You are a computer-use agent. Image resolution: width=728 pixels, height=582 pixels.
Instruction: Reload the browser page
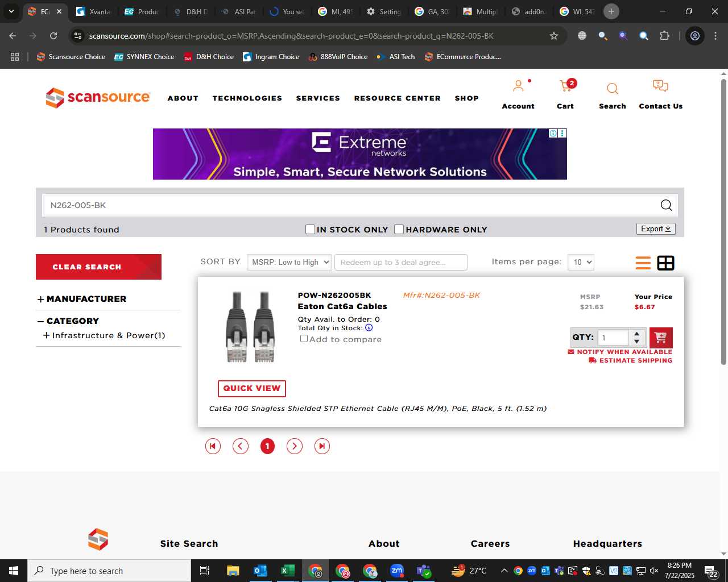[x=53, y=36]
